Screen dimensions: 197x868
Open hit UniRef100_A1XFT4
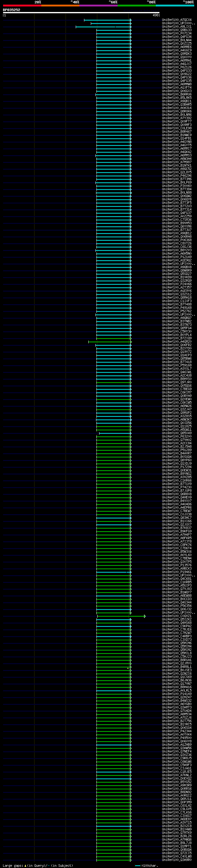point(177,88)
